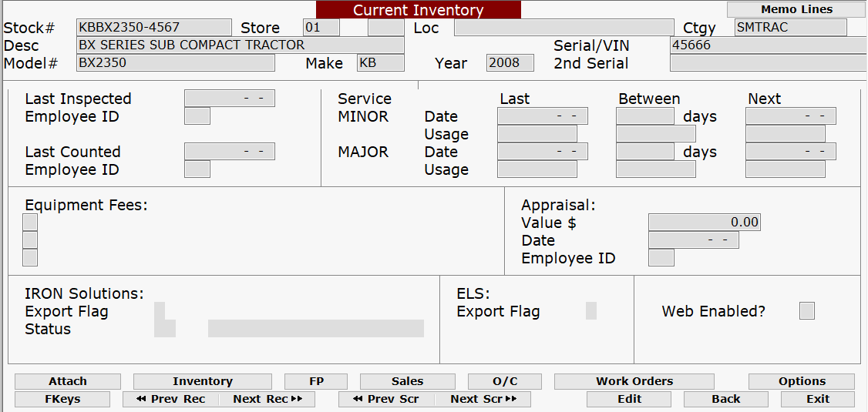Viewport: 868px width, 412px height.
Task: Open the Inventory screen button
Action: tap(203, 382)
